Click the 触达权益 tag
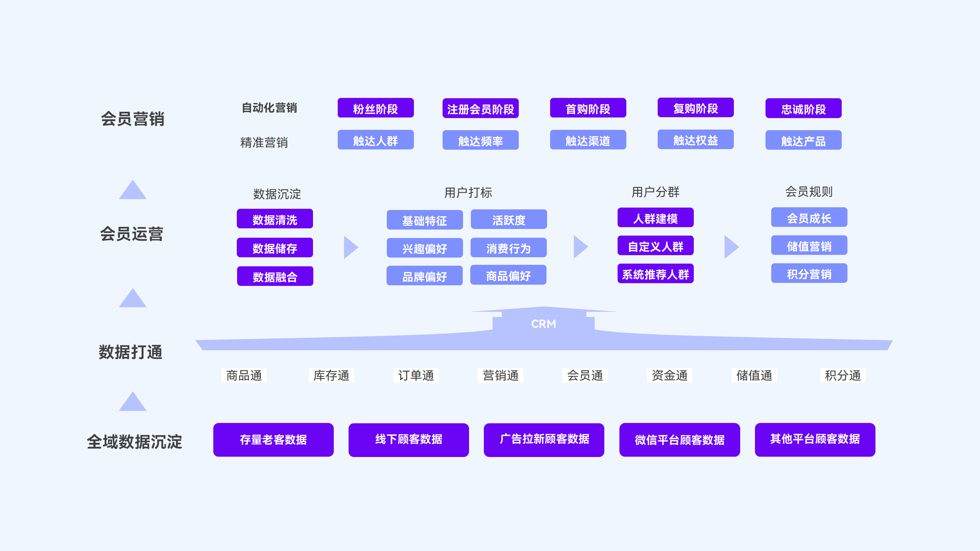The width and height of the screenshot is (980, 551). point(695,140)
